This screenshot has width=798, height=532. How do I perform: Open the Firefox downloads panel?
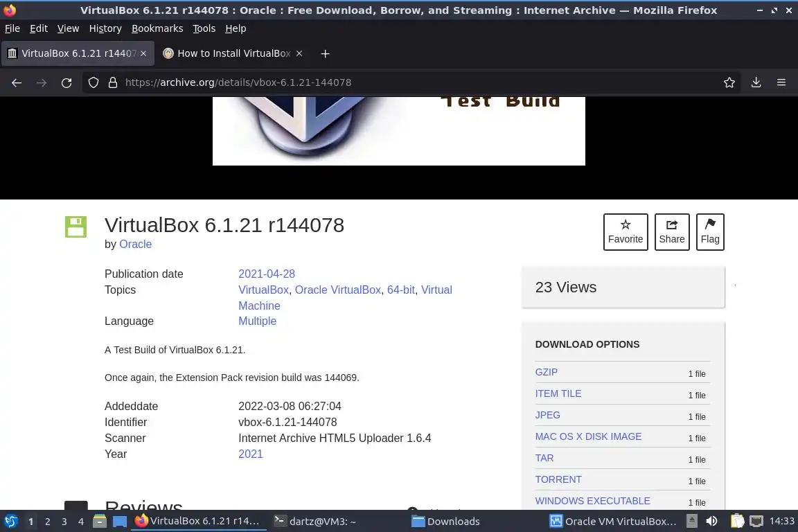click(756, 82)
